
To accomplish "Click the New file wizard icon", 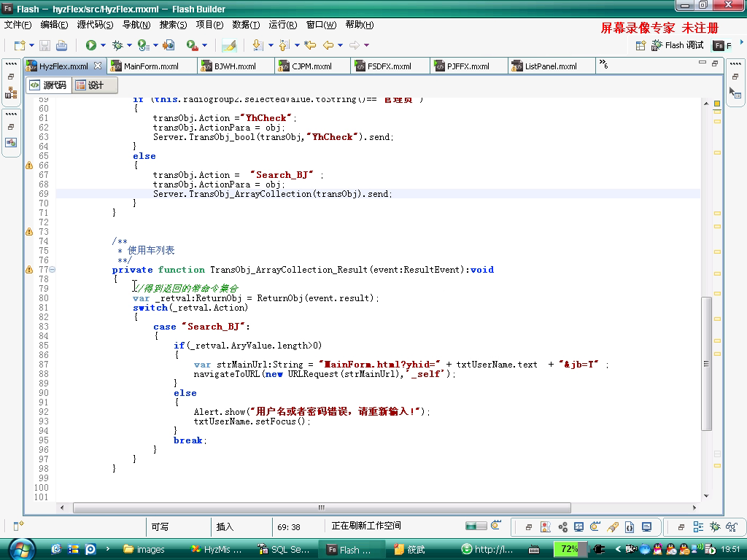I will (20, 45).
